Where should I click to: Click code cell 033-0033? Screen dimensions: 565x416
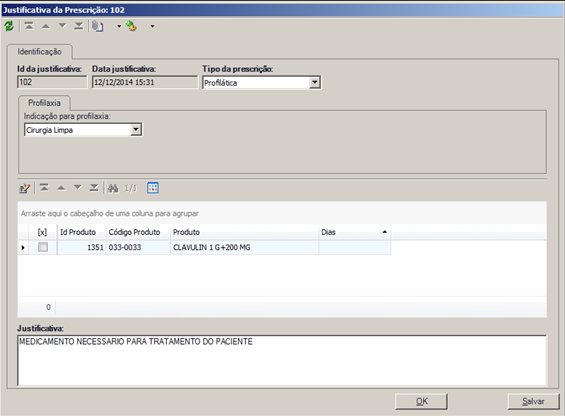click(138, 248)
